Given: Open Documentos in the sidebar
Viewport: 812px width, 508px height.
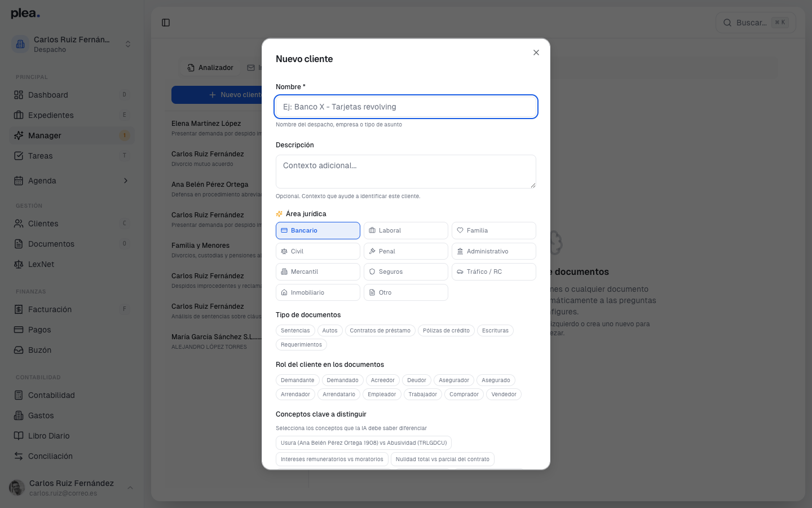Looking at the screenshot, I should [72, 244].
